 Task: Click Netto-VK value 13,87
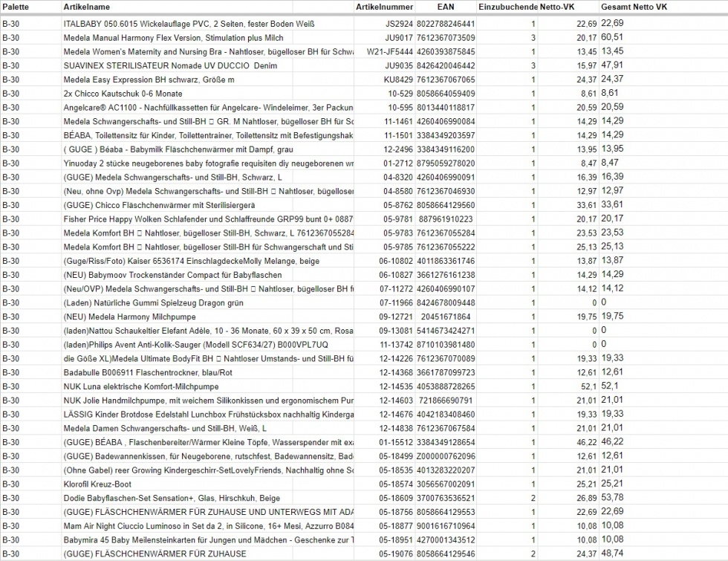tap(587, 261)
